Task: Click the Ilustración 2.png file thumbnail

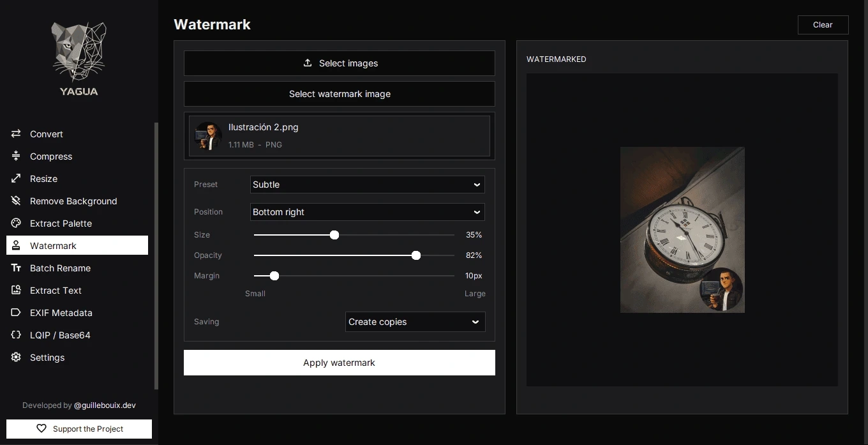Action: (x=208, y=136)
